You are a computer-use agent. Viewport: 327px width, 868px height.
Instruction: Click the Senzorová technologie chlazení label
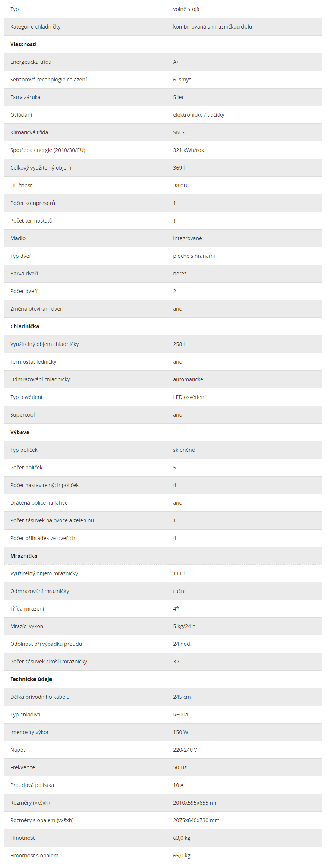click(x=48, y=80)
